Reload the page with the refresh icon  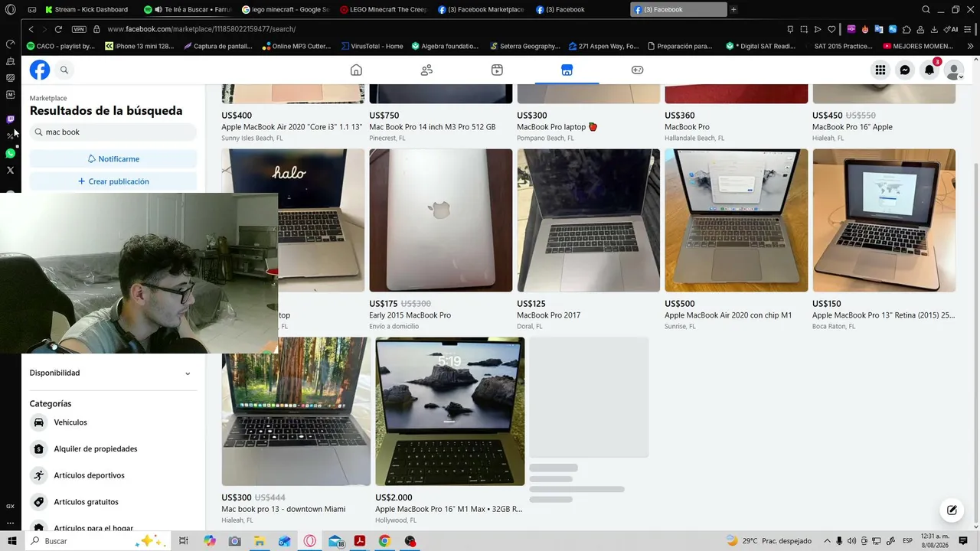pyautogui.click(x=58, y=29)
